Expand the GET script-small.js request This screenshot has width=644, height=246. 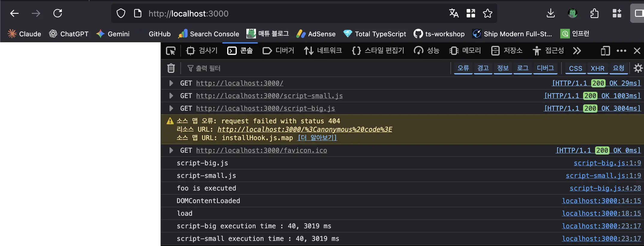(171, 96)
